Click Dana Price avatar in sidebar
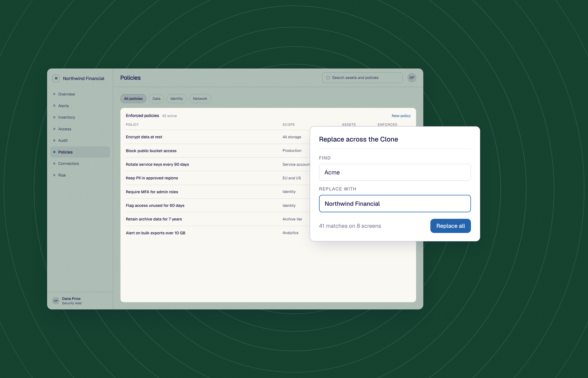This screenshot has width=588, height=378. [56, 301]
